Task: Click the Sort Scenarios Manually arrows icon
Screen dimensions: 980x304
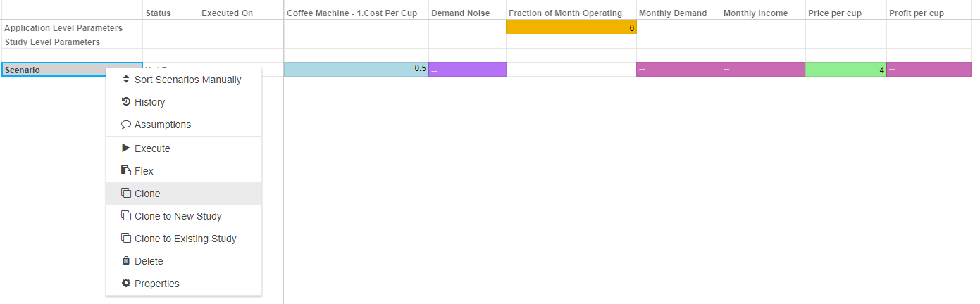Action: click(x=126, y=80)
